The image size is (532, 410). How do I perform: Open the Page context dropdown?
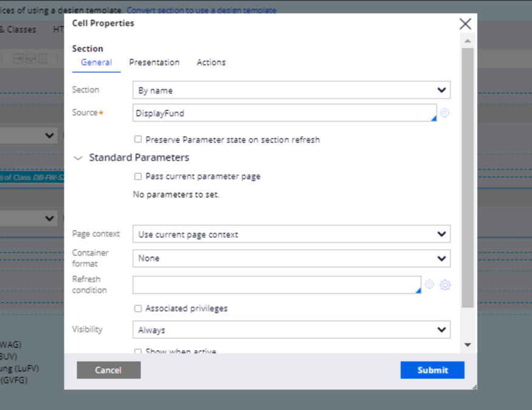point(291,234)
